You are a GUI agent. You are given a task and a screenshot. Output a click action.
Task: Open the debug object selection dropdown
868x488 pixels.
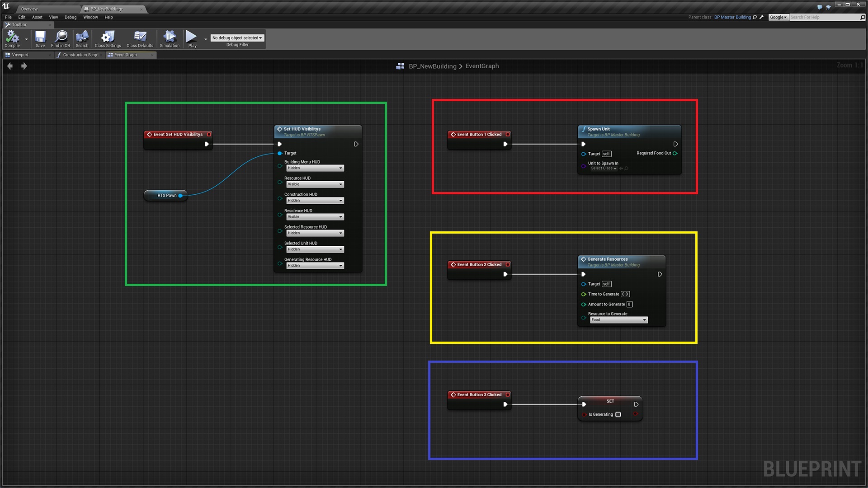(x=237, y=38)
